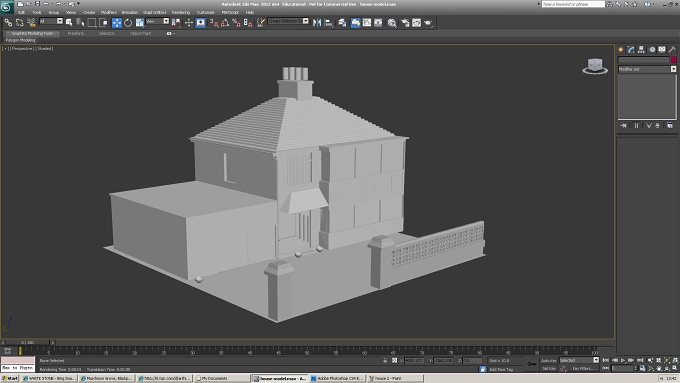
Task: Click the Set Key button
Action: (549, 369)
